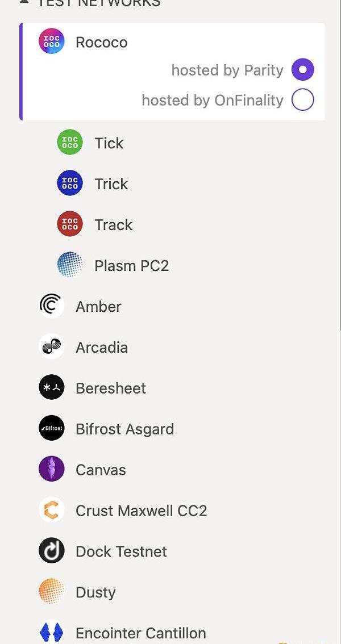Click the red Track network icon

(x=70, y=224)
